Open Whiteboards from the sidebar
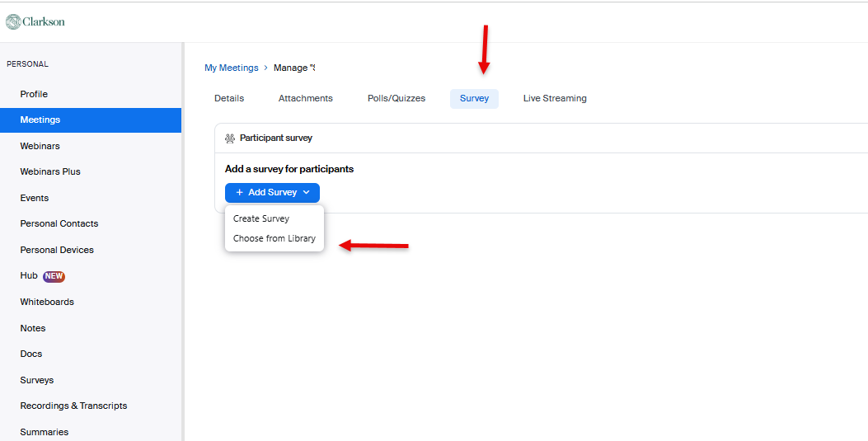 47,302
